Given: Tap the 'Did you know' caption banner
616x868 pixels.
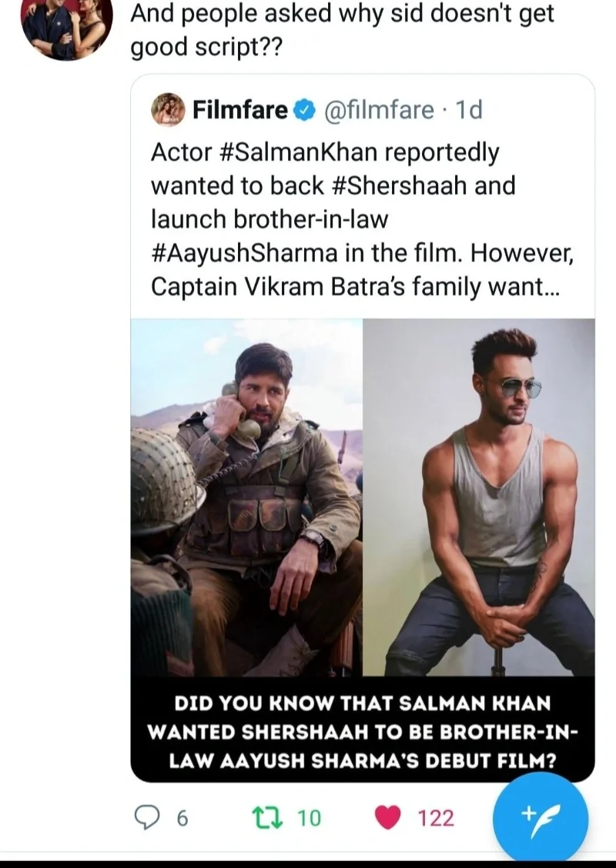Looking at the screenshot, I should pyautogui.click(x=362, y=730).
